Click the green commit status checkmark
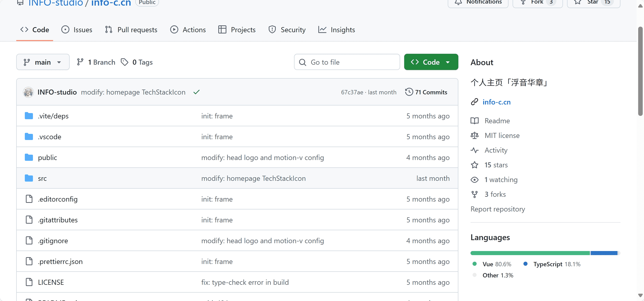Image resolution: width=644 pixels, height=301 pixels. [197, 92]
